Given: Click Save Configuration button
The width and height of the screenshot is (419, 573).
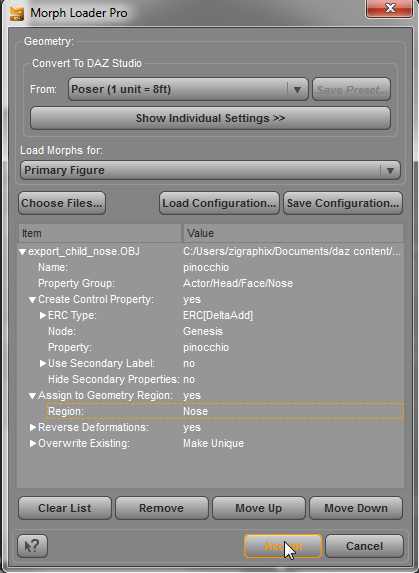Looking at the screenshot, I should [x=343, y=203].
